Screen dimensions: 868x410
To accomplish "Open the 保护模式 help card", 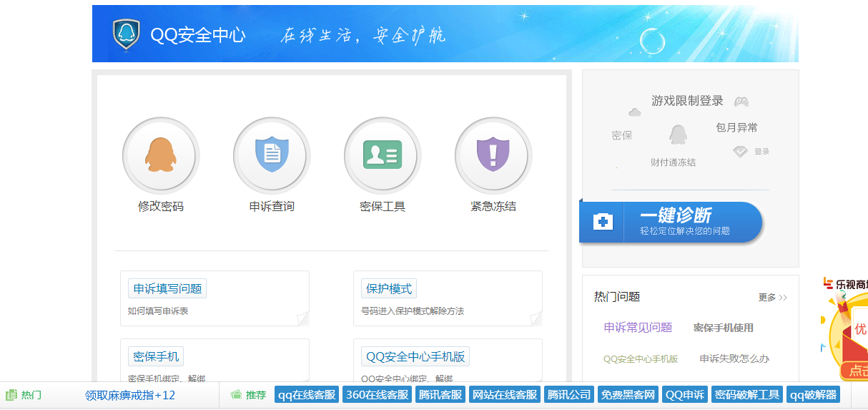I will click(448, 298).
